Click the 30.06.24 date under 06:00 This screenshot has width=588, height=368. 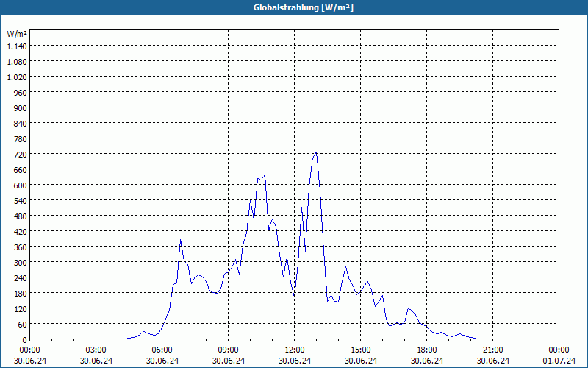[x=162, y=361]
